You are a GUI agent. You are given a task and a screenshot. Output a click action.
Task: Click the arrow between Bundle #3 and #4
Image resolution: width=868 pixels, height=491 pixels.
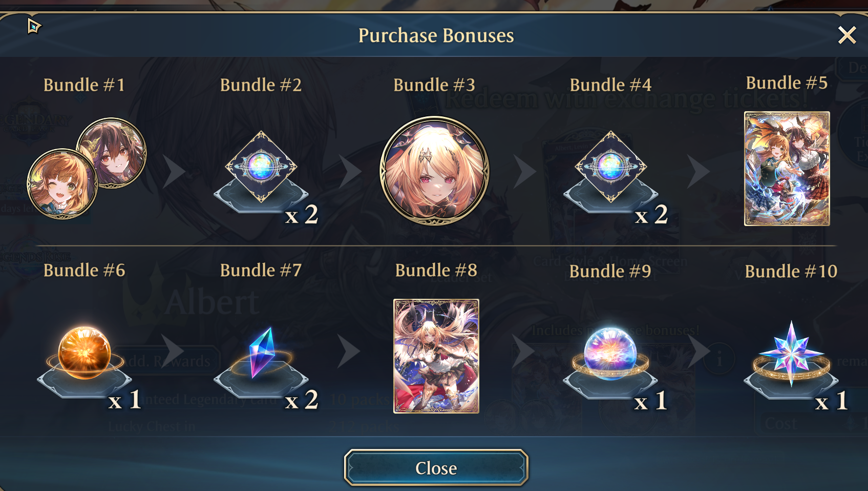point(525,171)
